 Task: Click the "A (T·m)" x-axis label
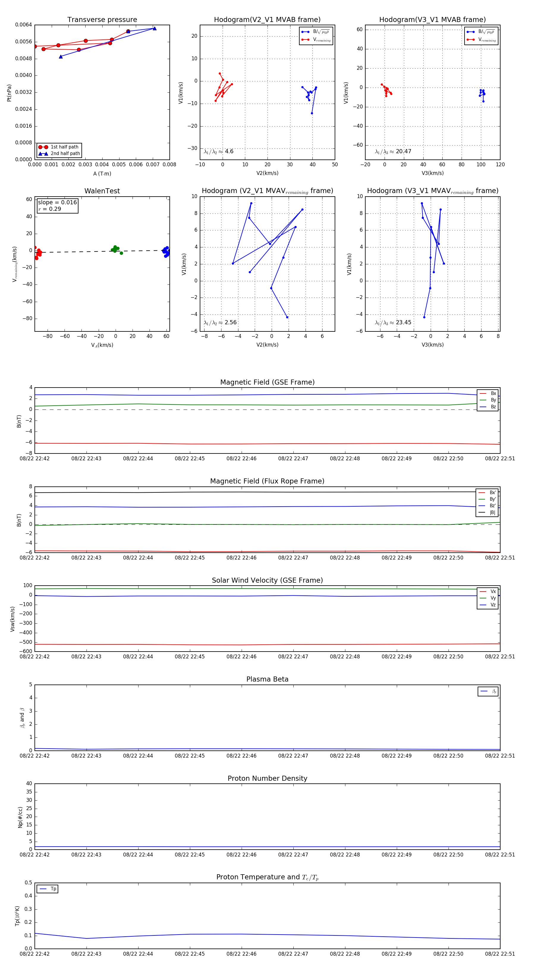click(102, 174)
